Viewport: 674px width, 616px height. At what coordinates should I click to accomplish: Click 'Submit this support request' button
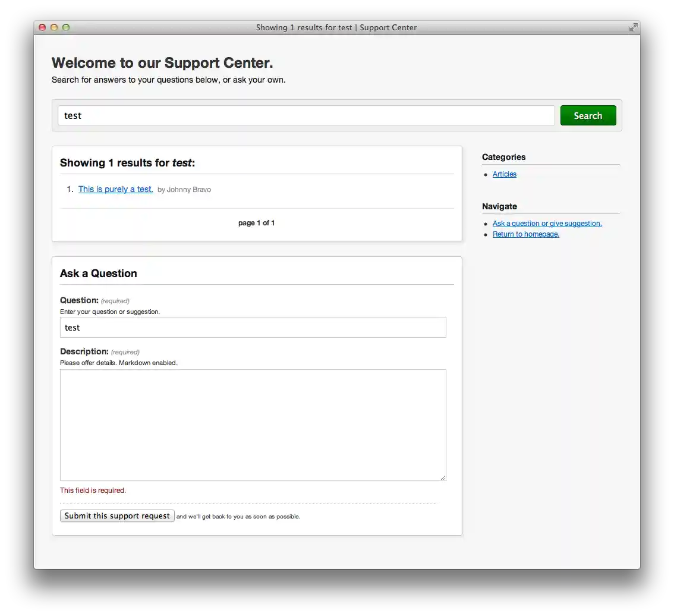click(x=116, y=516)
